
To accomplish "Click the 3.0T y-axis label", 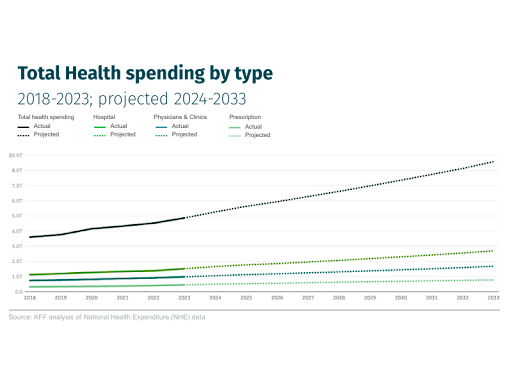I will 17,246.
